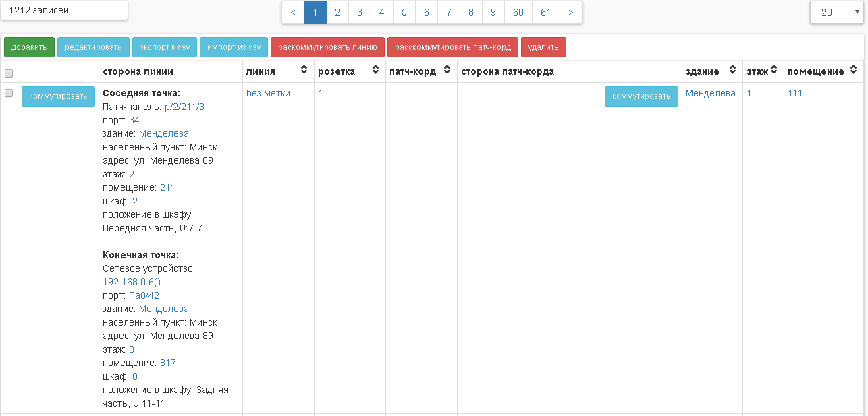Open network device link 192.168.0.6()
The width and height of the screenshot is (868, 416).
coord(131,282)
